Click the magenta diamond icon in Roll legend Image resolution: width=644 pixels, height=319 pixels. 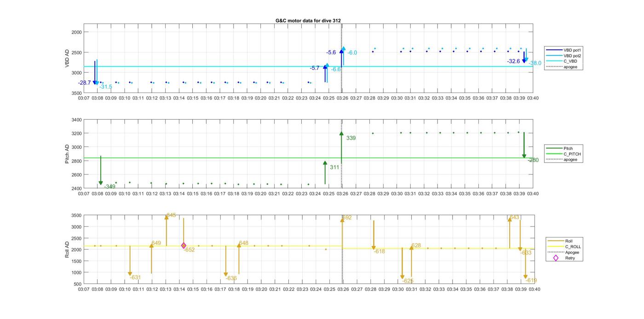coord(556,258)
